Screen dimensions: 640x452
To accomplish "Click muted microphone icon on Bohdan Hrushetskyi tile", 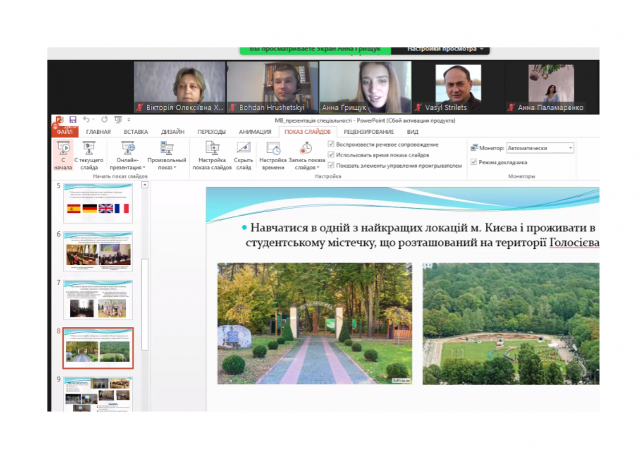I will 233,107.
